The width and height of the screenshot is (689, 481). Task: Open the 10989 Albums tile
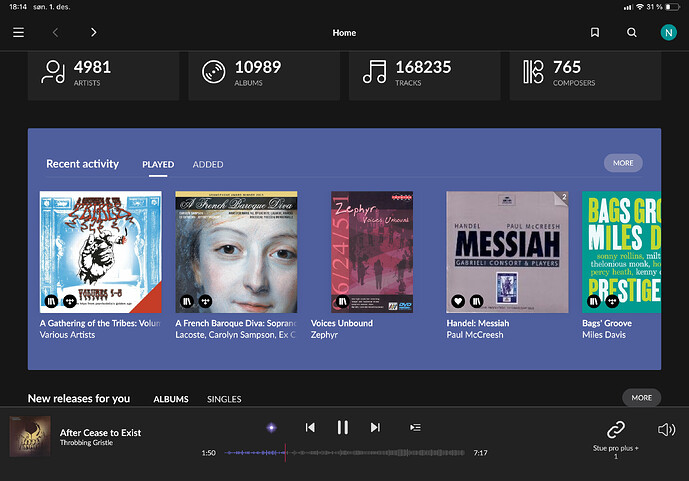[264, 76]
